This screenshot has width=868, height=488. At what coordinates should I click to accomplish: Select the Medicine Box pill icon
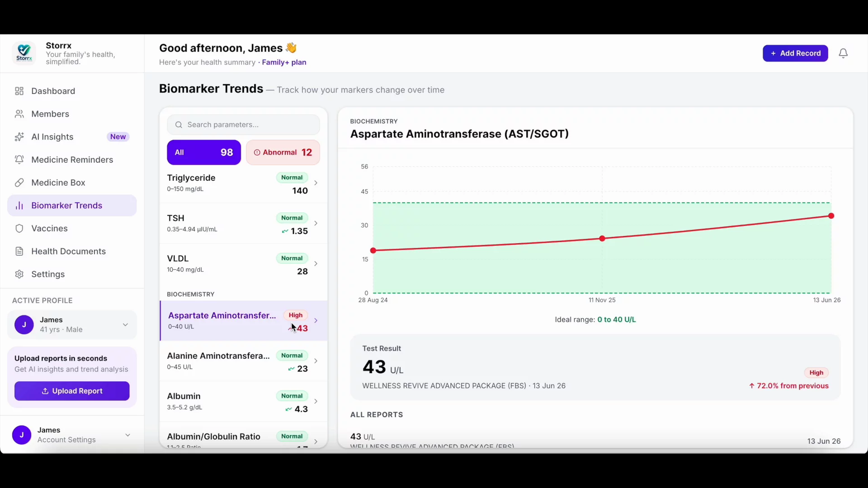point(19,183)
